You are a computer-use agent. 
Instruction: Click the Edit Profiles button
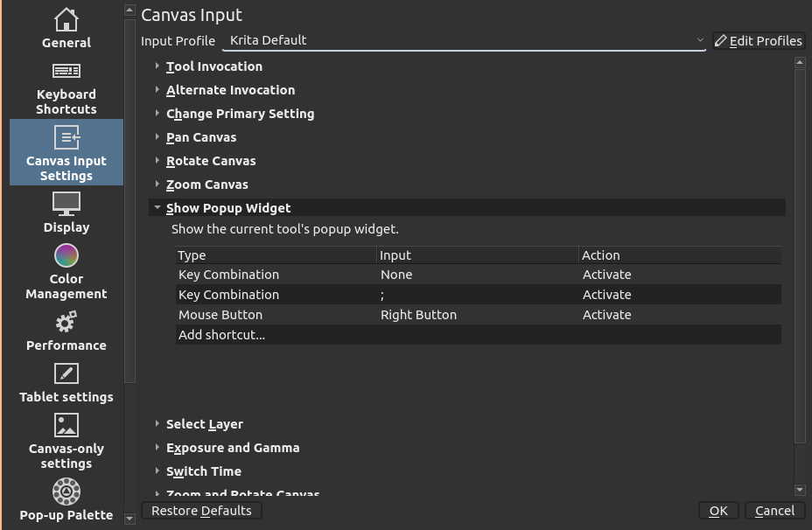pos(759,40)
